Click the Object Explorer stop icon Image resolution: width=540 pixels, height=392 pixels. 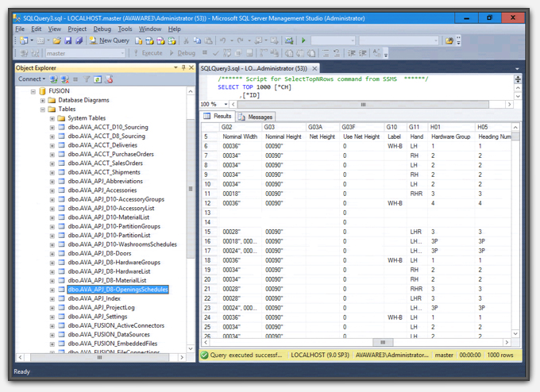click(76, 79)
